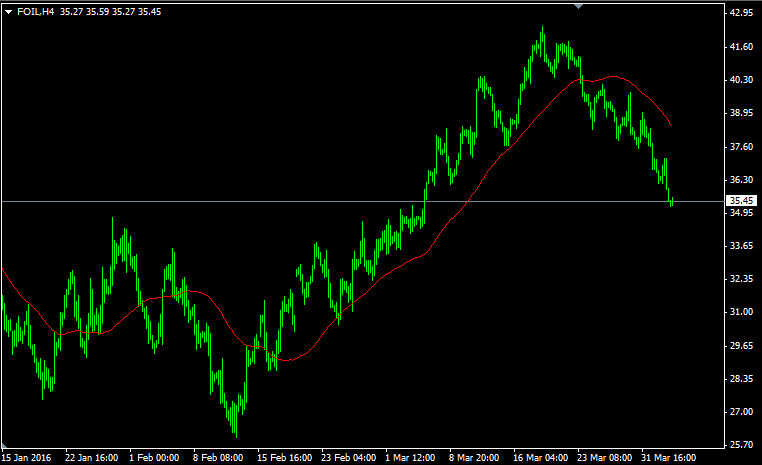Click the 31.00 price scale label
Image resolution: width=762 pixels, height=465 pixels.
pos(742,312)
